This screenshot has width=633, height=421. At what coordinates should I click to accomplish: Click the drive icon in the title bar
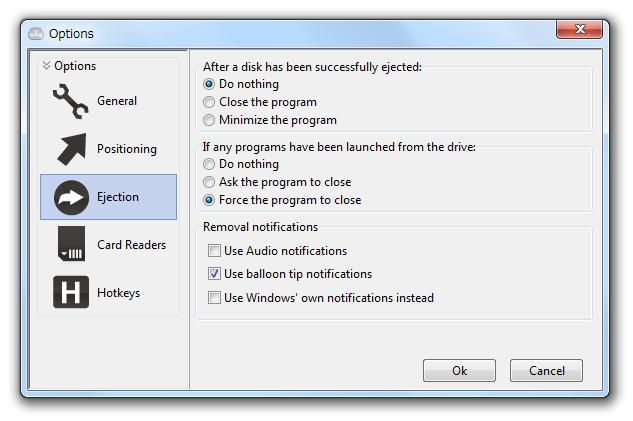click(x=36, y=34)
